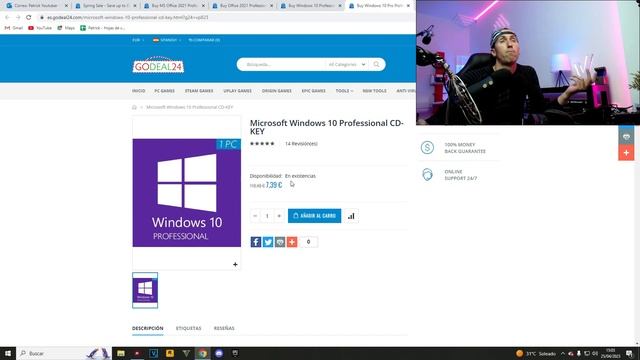This screenshot has width=640, height=360.
Task: Open Chrome in the taskbar
Action: tap(202, 353)
